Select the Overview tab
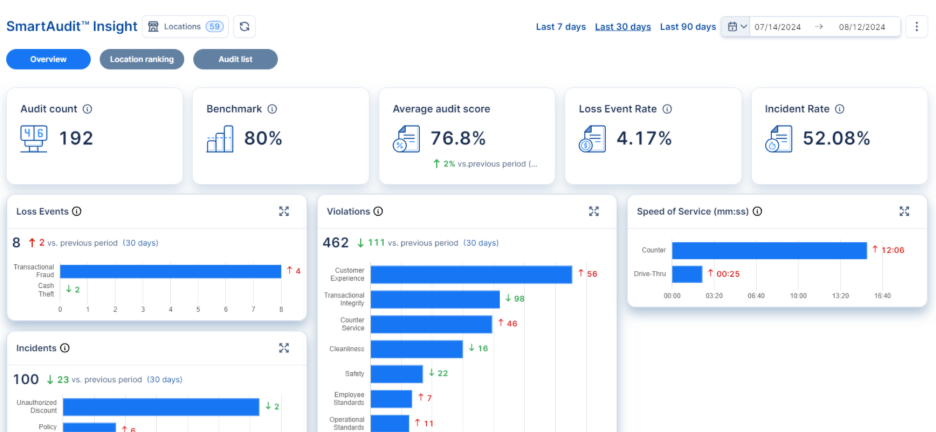The image size is (936, 432). tap(48, 59)
